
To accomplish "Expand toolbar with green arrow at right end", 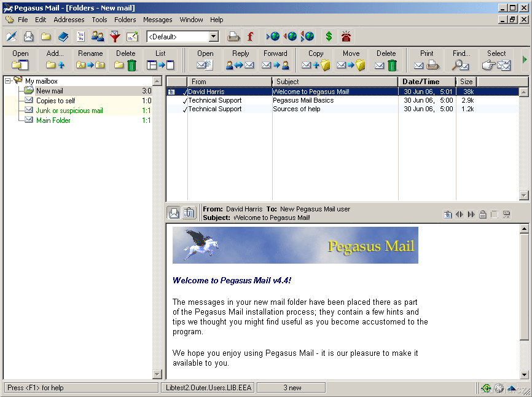I will pyautogui.click(x=524, y=60).
